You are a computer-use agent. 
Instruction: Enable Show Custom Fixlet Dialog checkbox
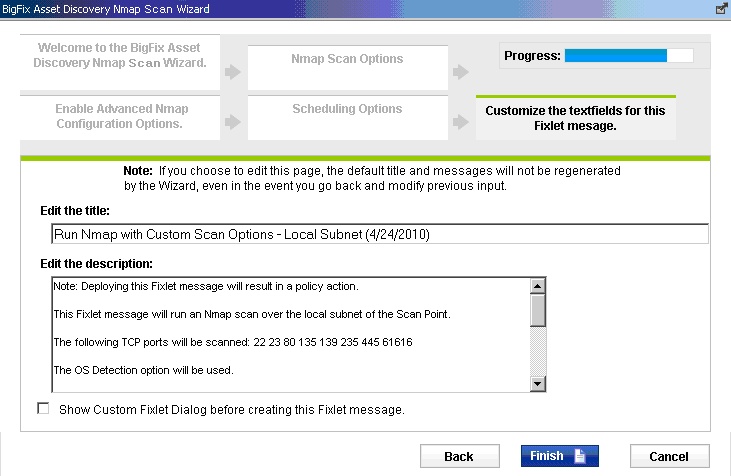[43, 408]
